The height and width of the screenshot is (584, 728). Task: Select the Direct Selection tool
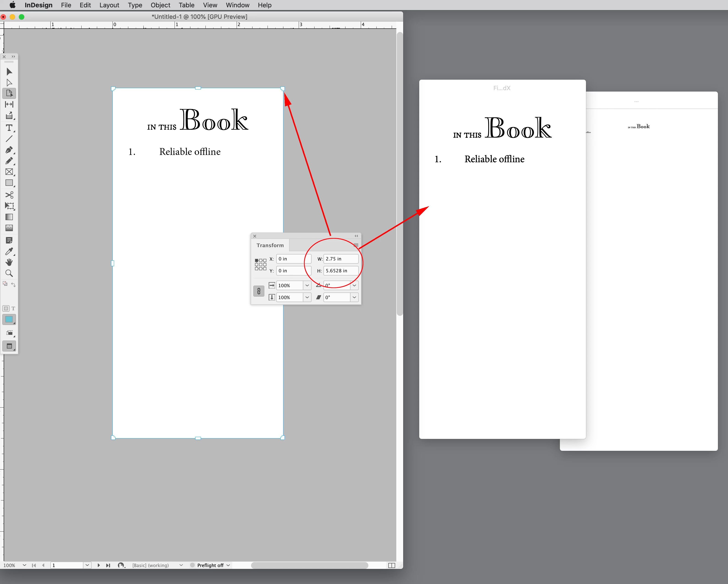[x=9, y=83]
